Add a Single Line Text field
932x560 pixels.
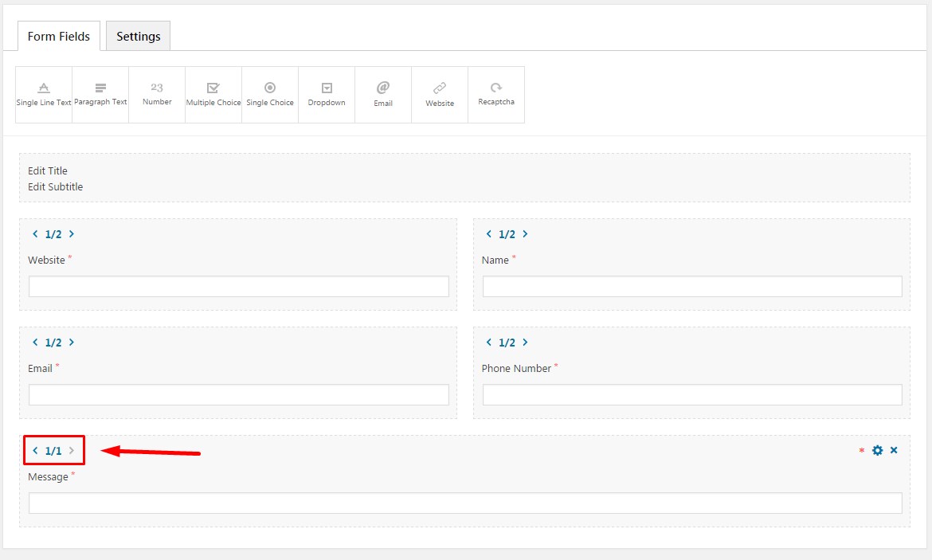pos(44,95)
